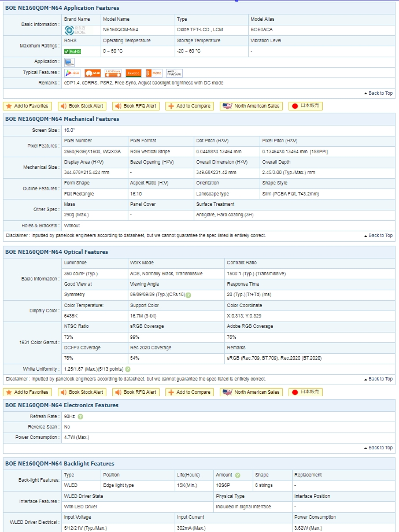Click Book RFQ Alert above Mechanical Features
This screenshot has height=532, width=399.
pyautogui.click(x=136, y=106)
